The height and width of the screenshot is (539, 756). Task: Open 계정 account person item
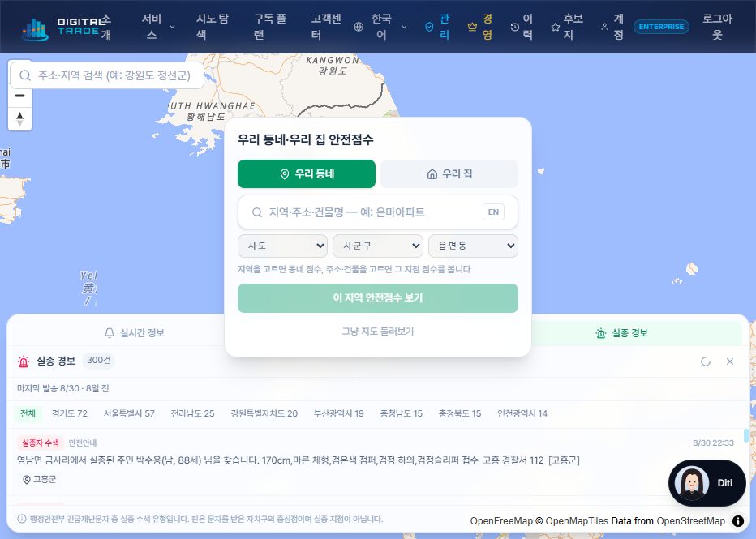(612, 27)
